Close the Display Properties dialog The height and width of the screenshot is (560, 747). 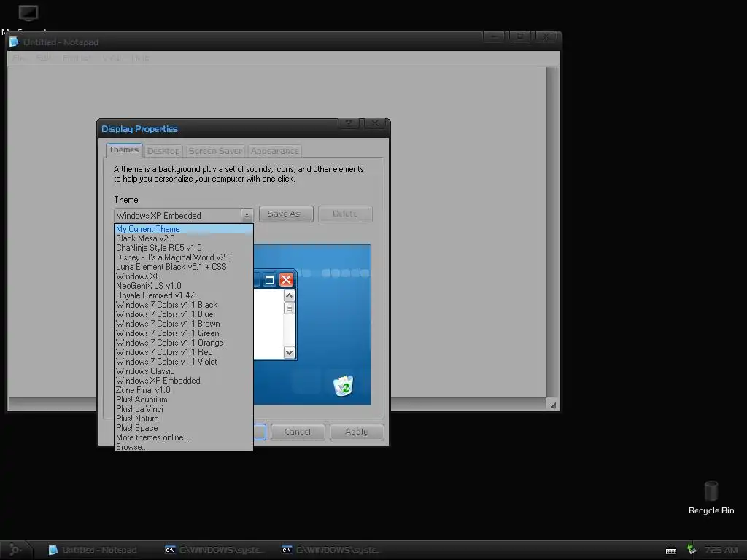click(x=376, y=123)
